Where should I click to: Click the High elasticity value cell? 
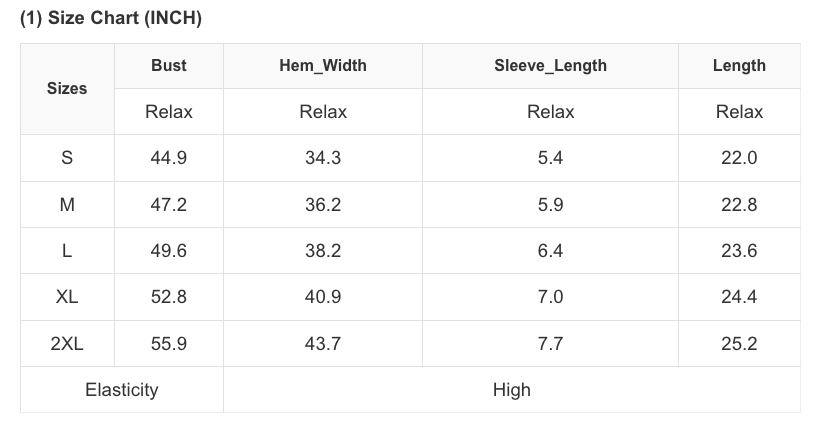pyautogui.click(x=511, y=390)
